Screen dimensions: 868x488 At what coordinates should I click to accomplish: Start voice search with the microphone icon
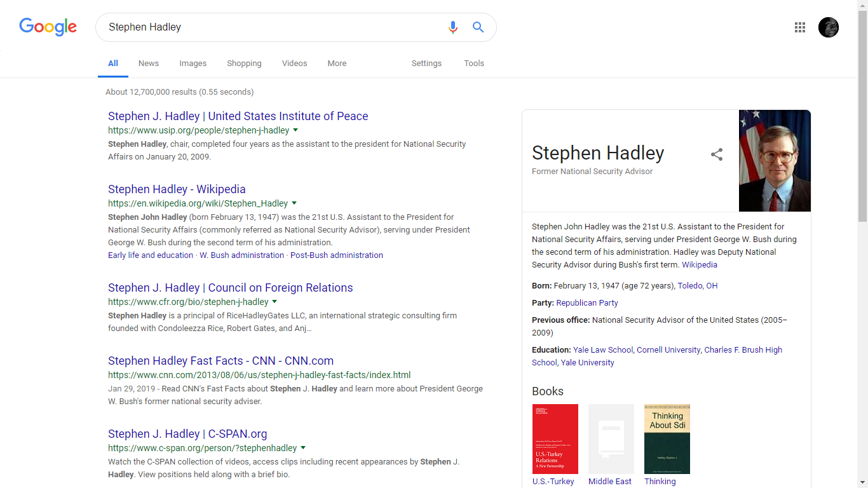click(x=452, y=27)
